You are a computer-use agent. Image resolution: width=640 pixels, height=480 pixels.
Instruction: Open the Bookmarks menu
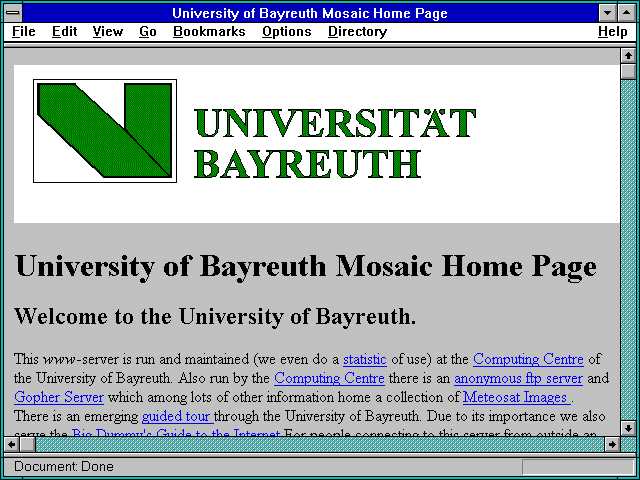[x=209, y=31]
